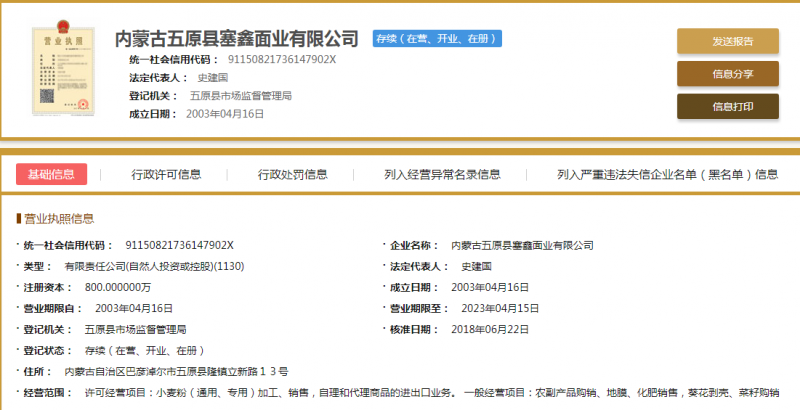Switch to the 行政许可信息 tab
This screenshot has width=800, height=410.
tap(166, 174)
